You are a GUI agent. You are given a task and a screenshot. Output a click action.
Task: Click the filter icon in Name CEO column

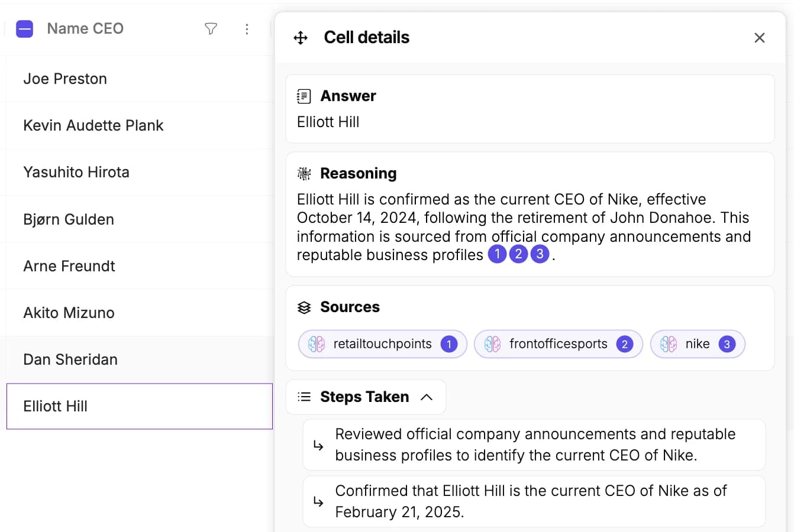click(211, 28)
